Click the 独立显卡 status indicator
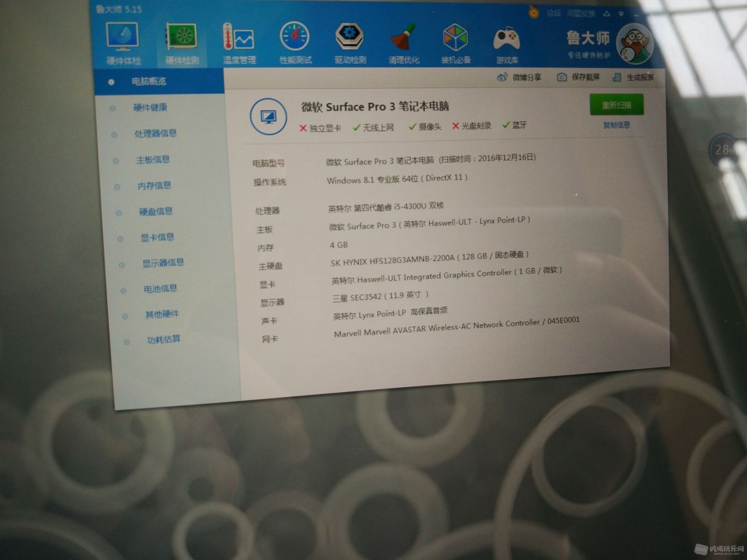Viewport: 747px width, 560px height. (x=320, y=128)
